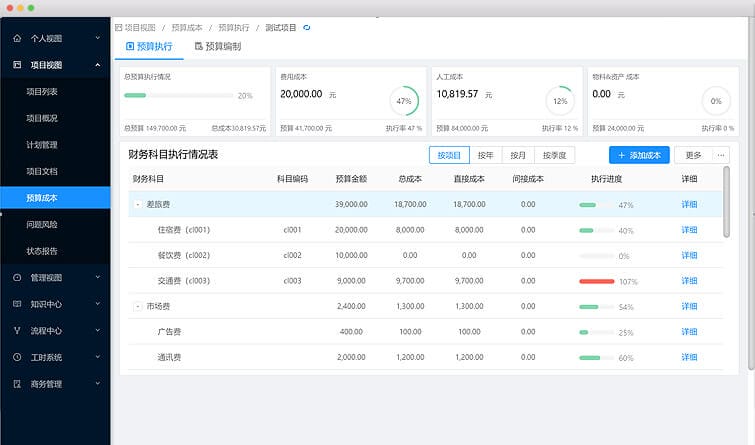
Task: Collapse the 市场费 row in the table
Action: point(138,306)
